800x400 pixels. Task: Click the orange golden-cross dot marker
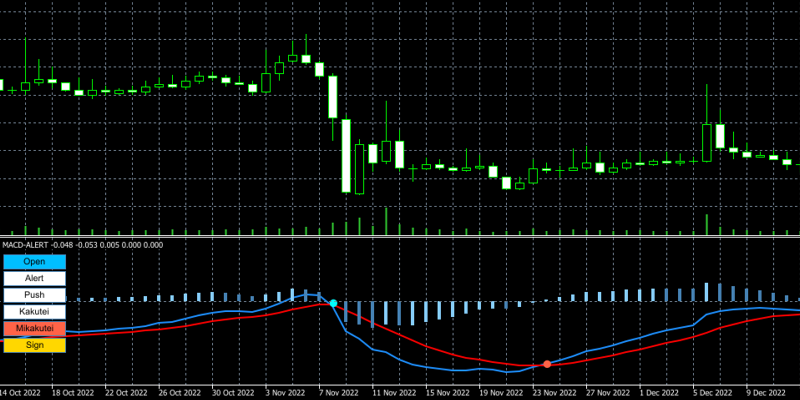pyautogui.click(x=546, y=364)
